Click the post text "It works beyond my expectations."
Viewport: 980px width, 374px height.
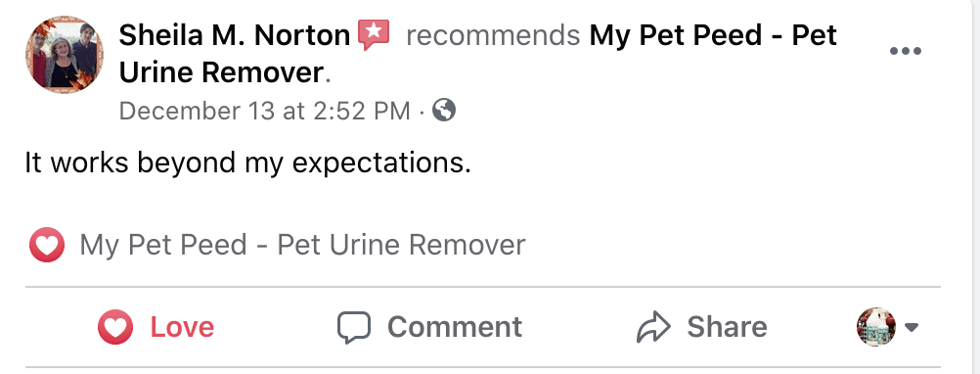point(247,164)
